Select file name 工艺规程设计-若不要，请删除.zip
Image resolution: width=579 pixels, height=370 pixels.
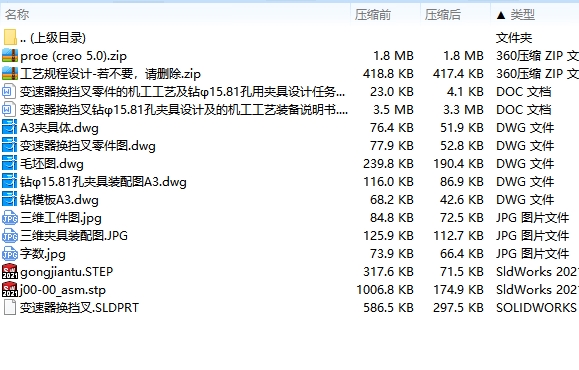pyautogui.click(x=110, y=74)
